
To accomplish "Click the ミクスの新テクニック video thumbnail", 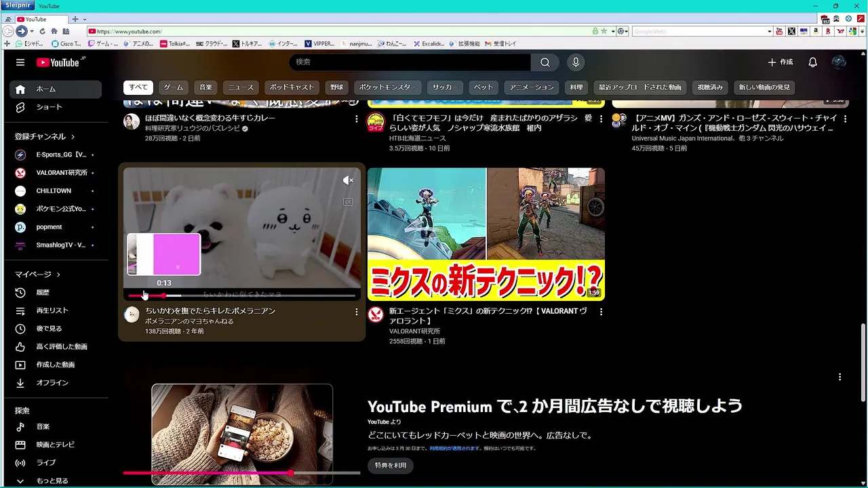I will pos(486,234).
